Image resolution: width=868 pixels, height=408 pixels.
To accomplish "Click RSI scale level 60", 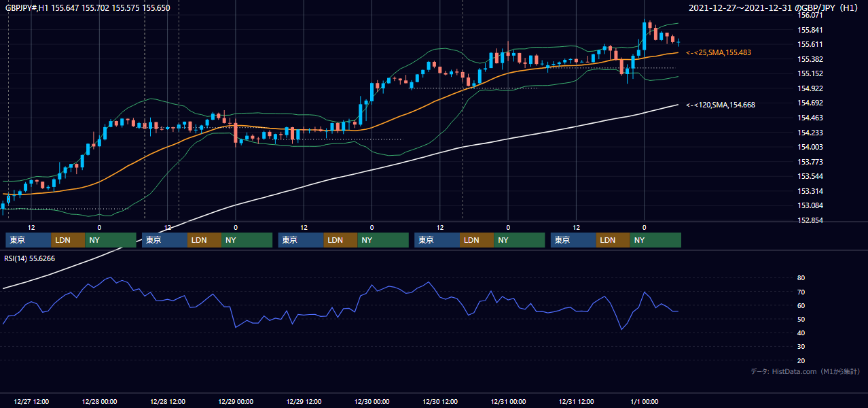I will coord(801,305).
